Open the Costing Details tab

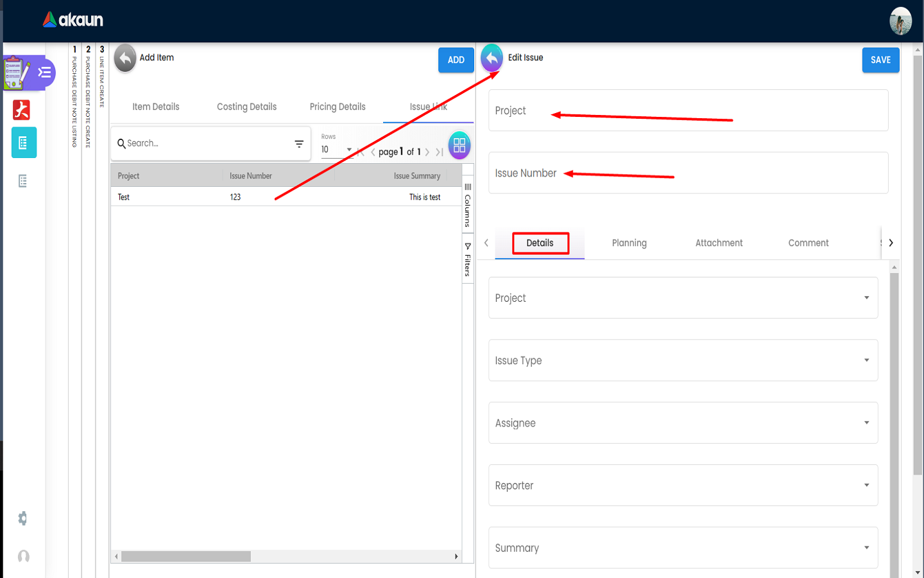(x=246, y=107)
